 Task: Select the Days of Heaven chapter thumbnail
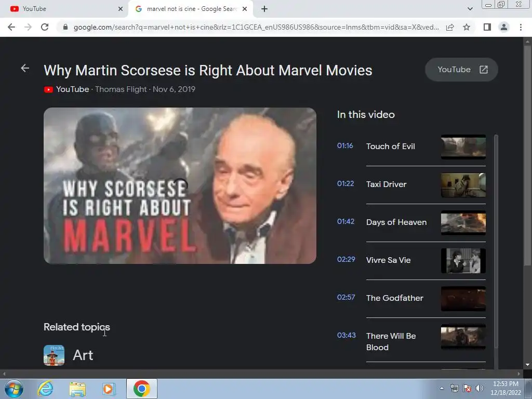pos(463,222)
